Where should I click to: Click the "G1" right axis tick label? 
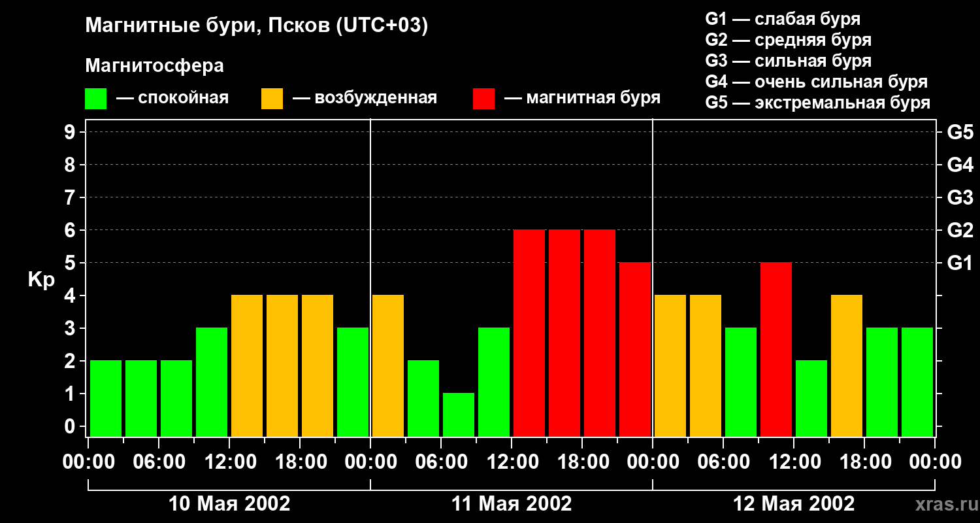(960, 263)
